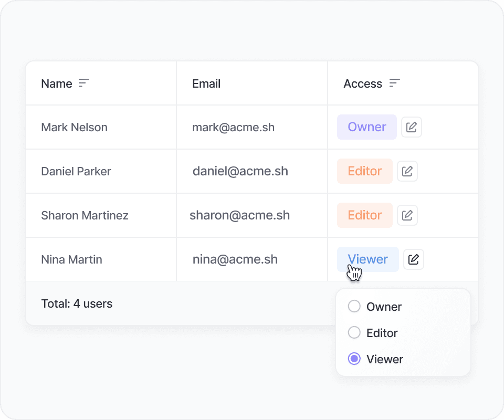Select the Mark Nelson name cell
This screenshot has width=504, height=420.
click(x=75, y=127)
